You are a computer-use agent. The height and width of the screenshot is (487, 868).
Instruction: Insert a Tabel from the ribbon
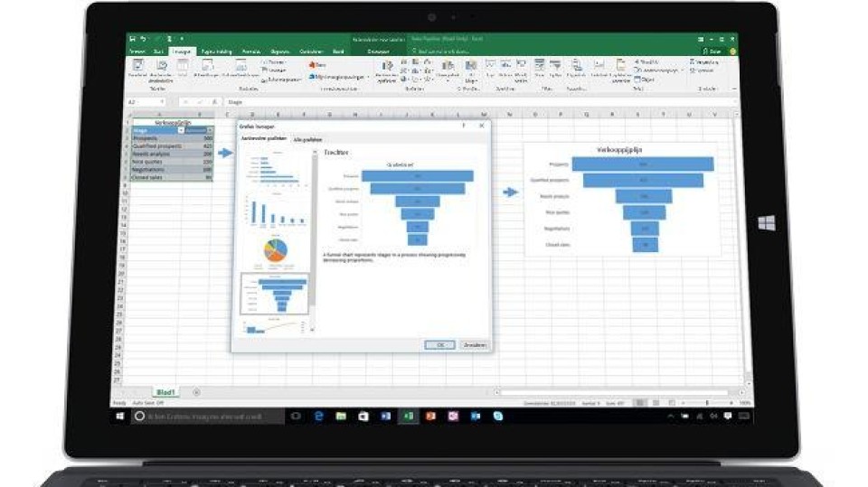pyautogui.click(x=182, y=69)
